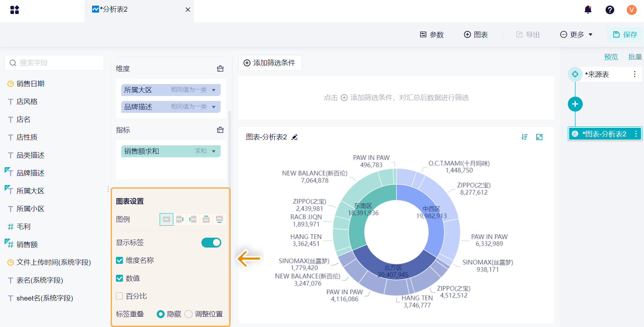Image resolution: width=644 pixels, height=327 pixels.
Task: Open the 预览 tab
Action: [x=611, y=57]
